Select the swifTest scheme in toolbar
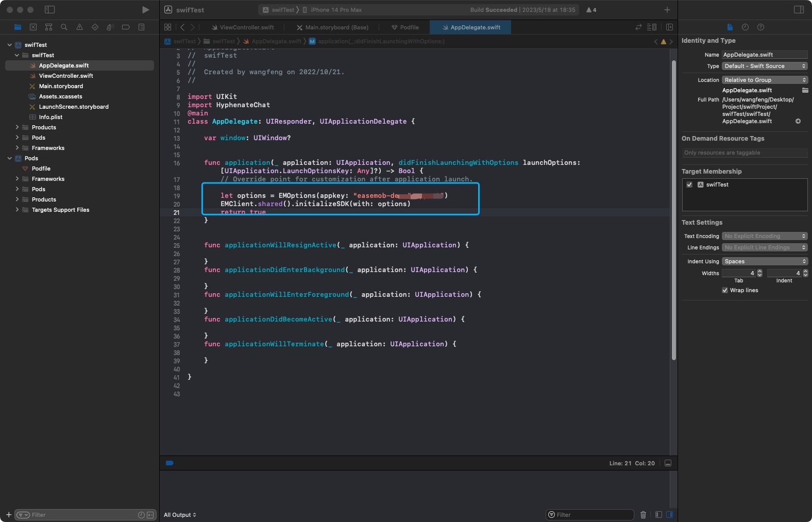Viewport: 812px width, 522px height. 278,10
